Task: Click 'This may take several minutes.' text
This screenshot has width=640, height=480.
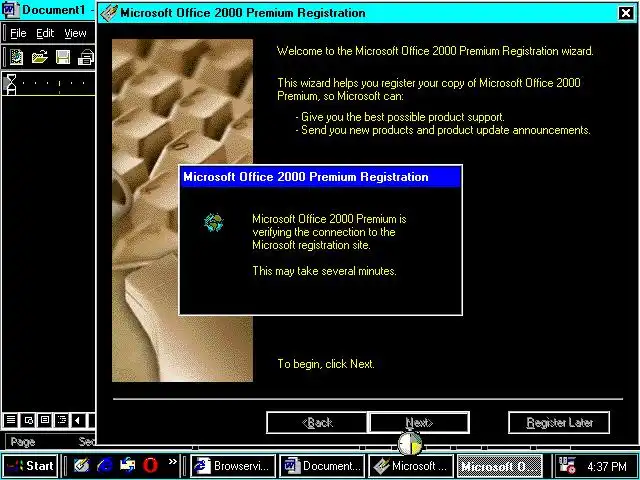Action: tap(324, 271)
